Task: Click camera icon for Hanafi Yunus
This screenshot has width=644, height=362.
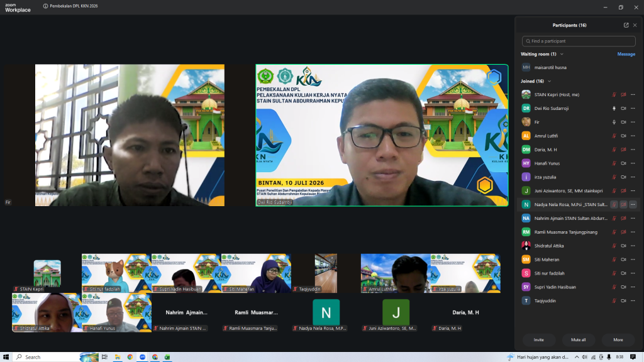Action: click(623, 163)
